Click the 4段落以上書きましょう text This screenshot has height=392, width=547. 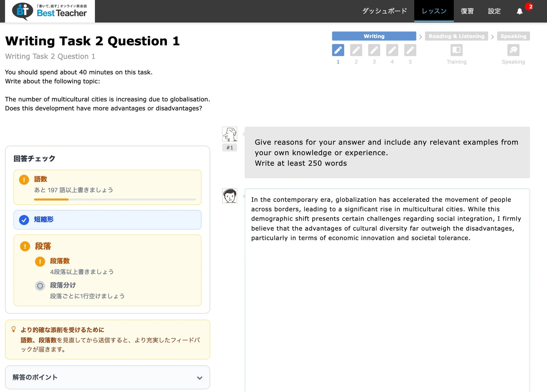pyautogui.click(x=82, y=272)
